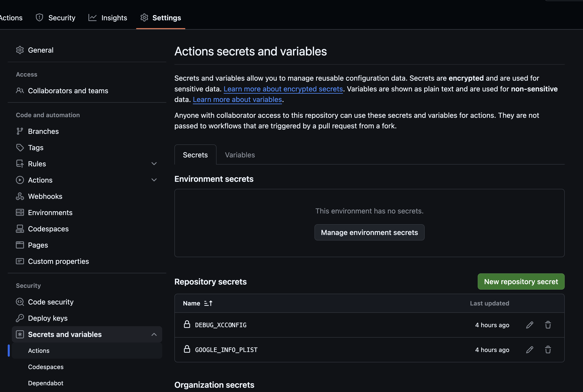
Task: Expand the Rules section chevron
Action: (x=154, y=164)
